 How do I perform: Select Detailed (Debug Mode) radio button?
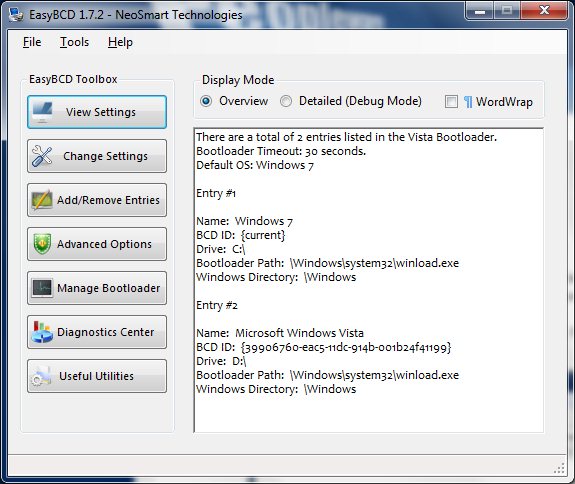pyautogui.click(x=286, y=101)
